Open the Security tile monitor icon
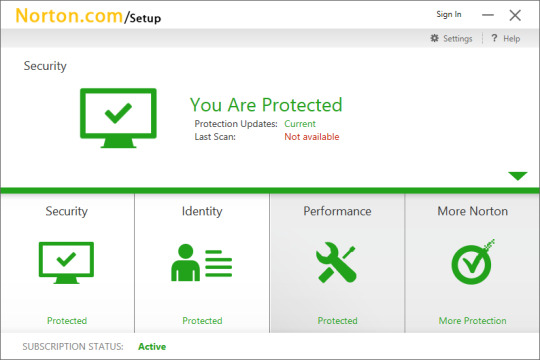540x360 pixels. point(66,263)
